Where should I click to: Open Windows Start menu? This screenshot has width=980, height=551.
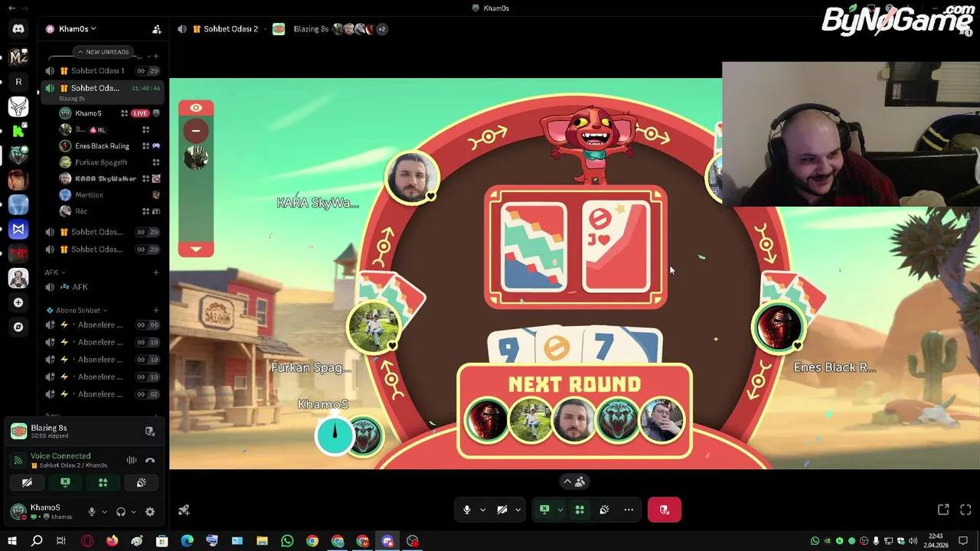[x=11, y=541]
